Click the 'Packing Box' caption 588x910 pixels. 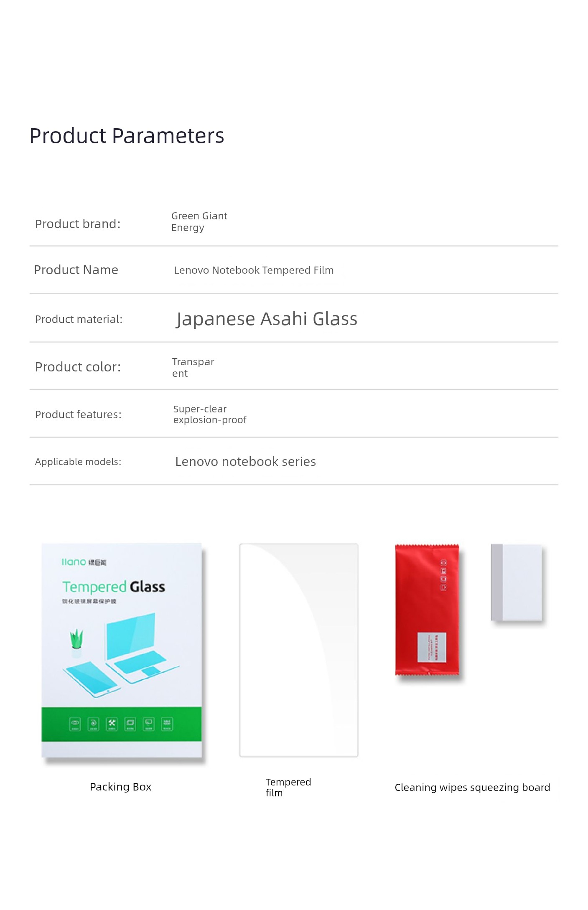(x=121, y=787)
